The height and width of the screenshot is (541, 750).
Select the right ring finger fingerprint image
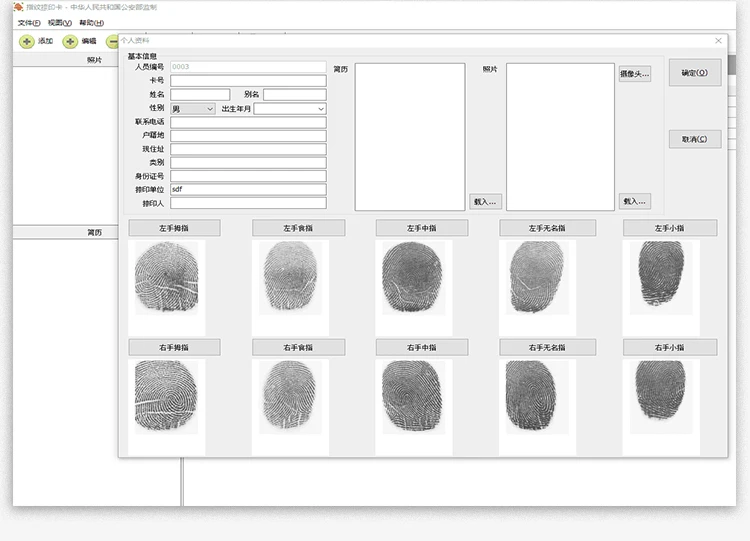537,397
